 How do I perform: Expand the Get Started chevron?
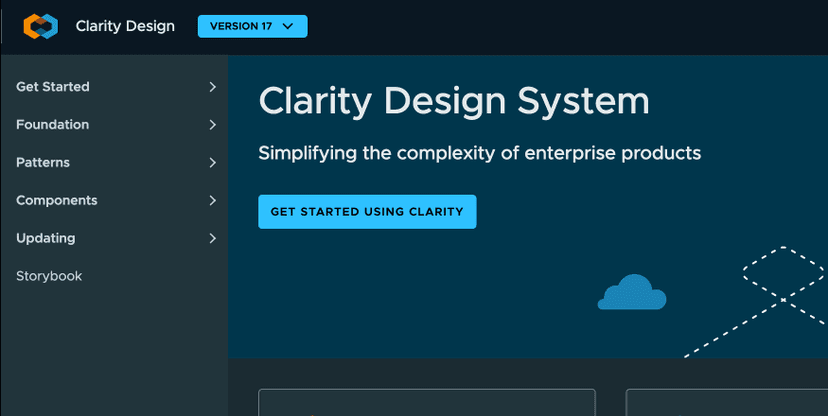click(212, 87)
